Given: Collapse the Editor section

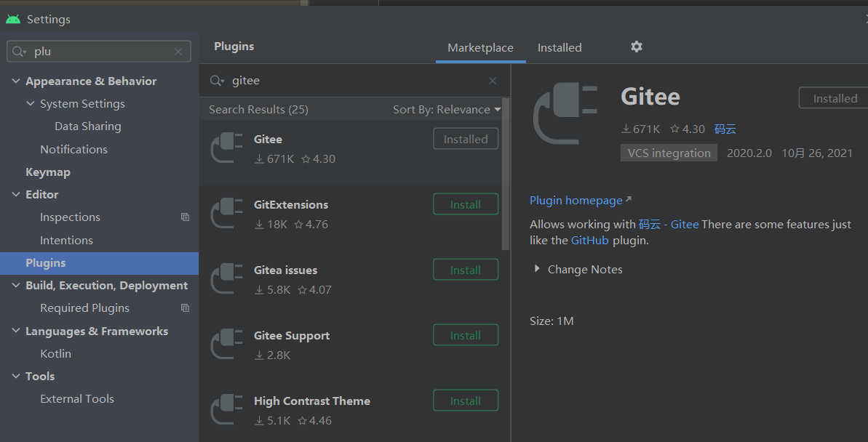Looking at the screenshot, I should point(15,195).
